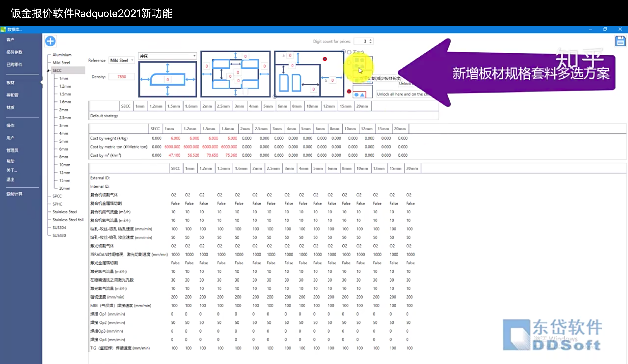Click the '复合机切割气体' row label

[104, 195]
